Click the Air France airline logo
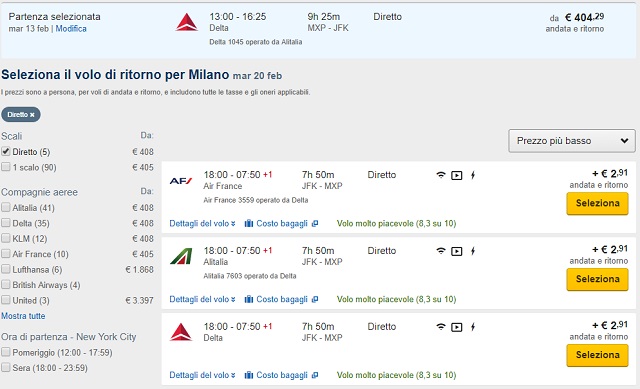 tap(181, 181)
